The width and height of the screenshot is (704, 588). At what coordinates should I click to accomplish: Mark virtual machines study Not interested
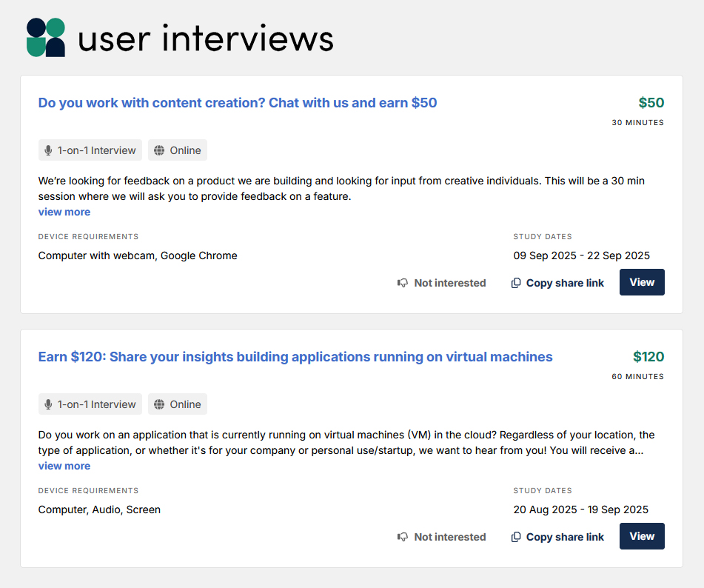(442, 537)
